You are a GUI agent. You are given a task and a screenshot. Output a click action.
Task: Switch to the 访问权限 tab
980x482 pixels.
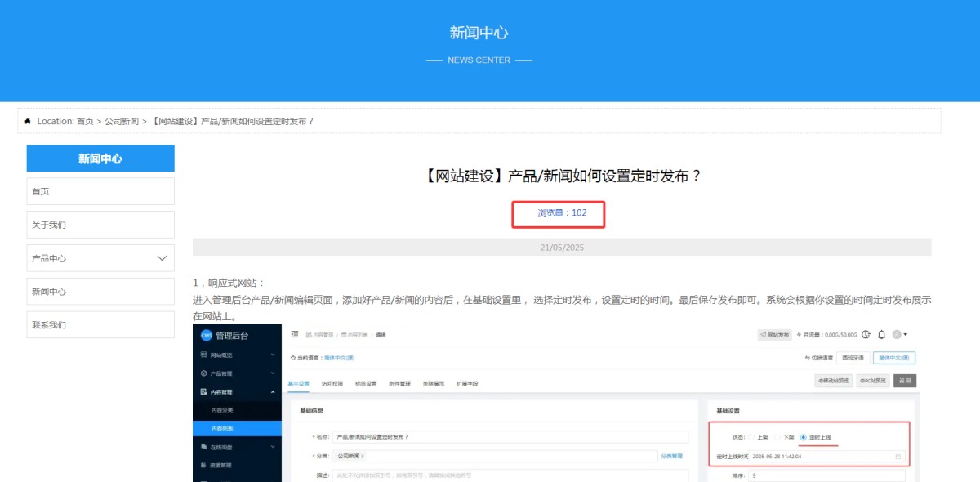click(332, 383)
